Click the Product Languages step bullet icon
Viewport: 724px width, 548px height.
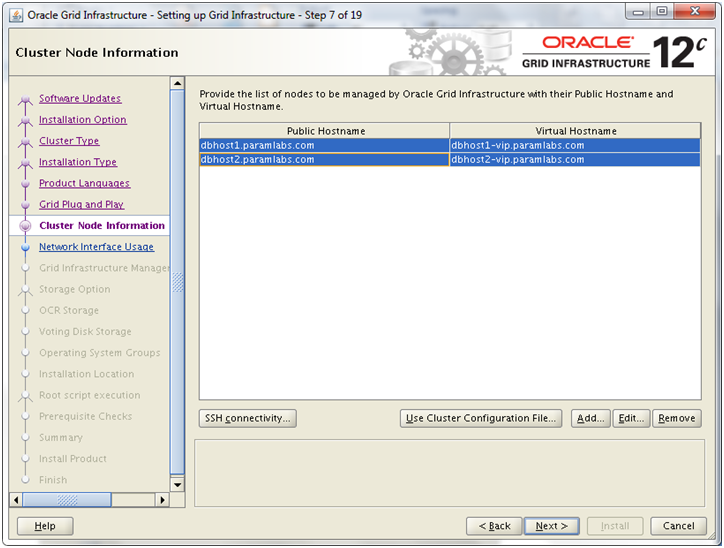pyautogui.click(x=25, y=184)
